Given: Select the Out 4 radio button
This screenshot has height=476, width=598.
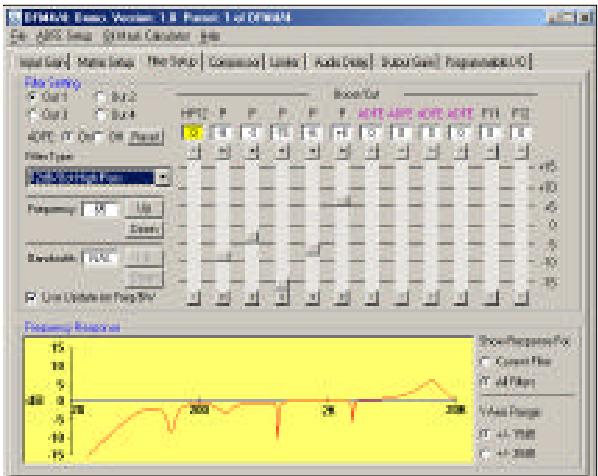Looking at the screenshot, I should [101, 114].
